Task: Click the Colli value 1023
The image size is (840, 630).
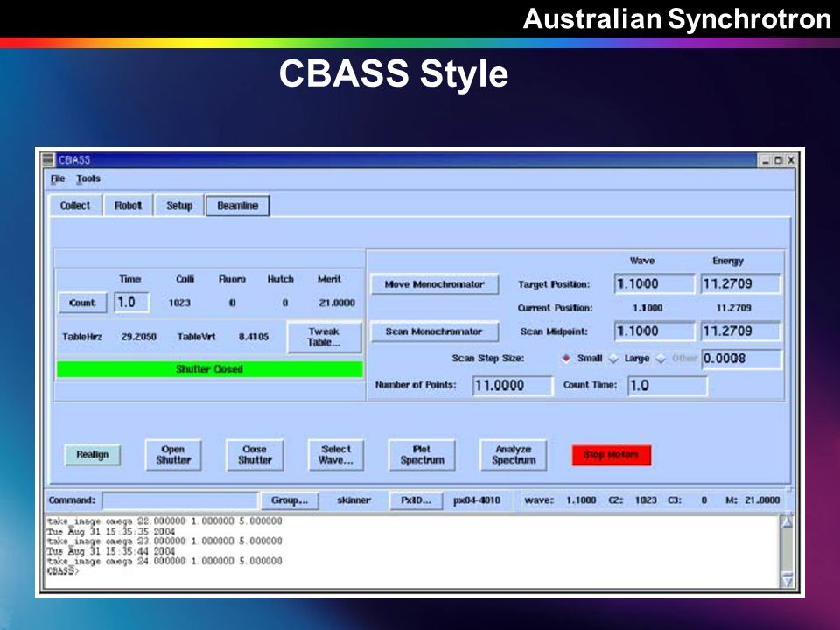Action: point(179,304)
